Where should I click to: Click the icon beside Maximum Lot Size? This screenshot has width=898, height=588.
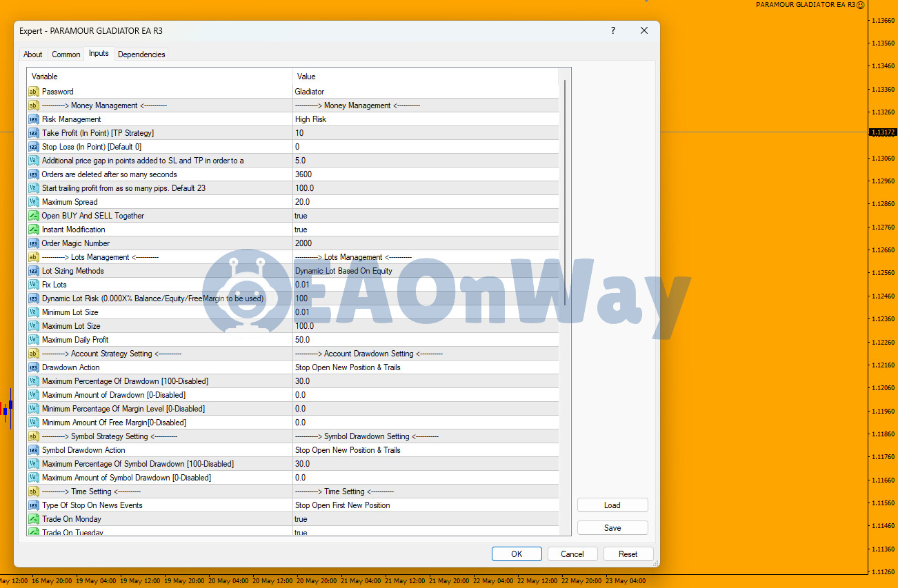pos(33,326)
